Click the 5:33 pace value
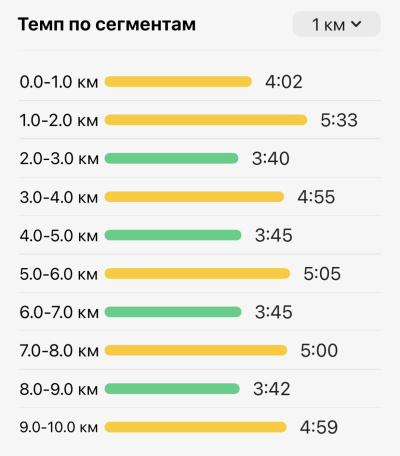This screenshot has height=456, width=400. (339, 120)
